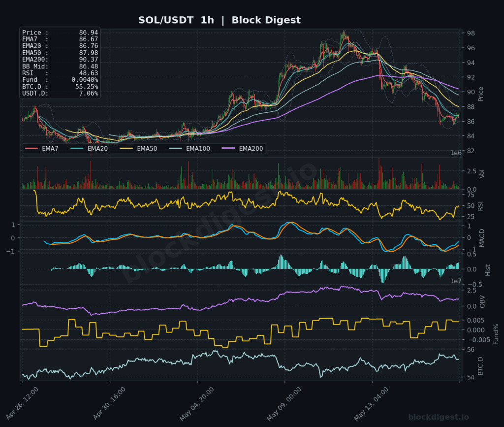Click the "94" price axis tick
Screen dimensions: 504x427
click(471, 63)
